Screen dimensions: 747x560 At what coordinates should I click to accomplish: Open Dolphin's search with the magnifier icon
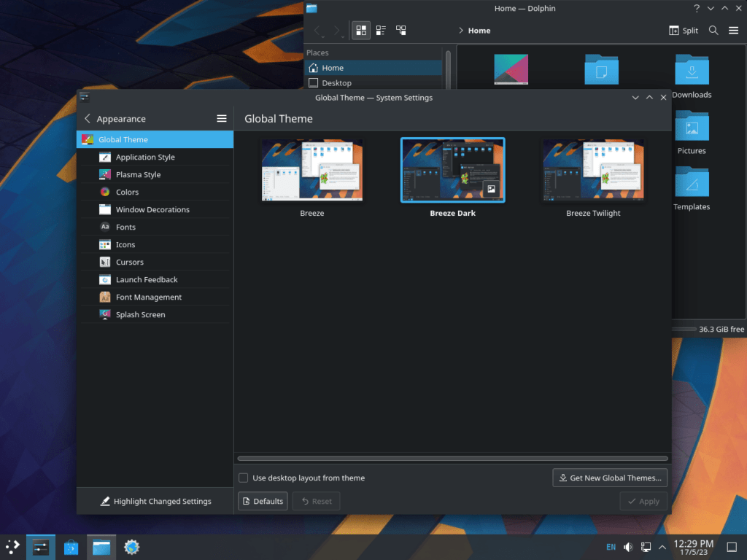tap(713, 31)
